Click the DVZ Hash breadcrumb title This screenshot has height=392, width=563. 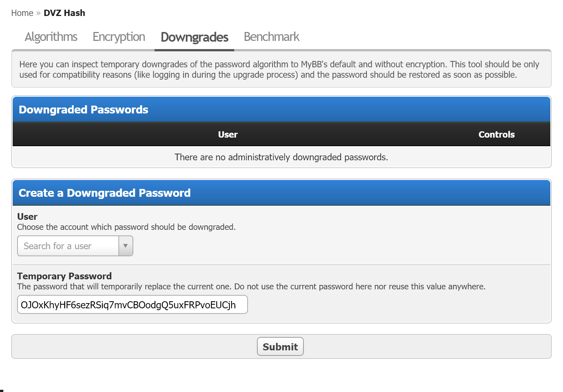coord(64,13)
